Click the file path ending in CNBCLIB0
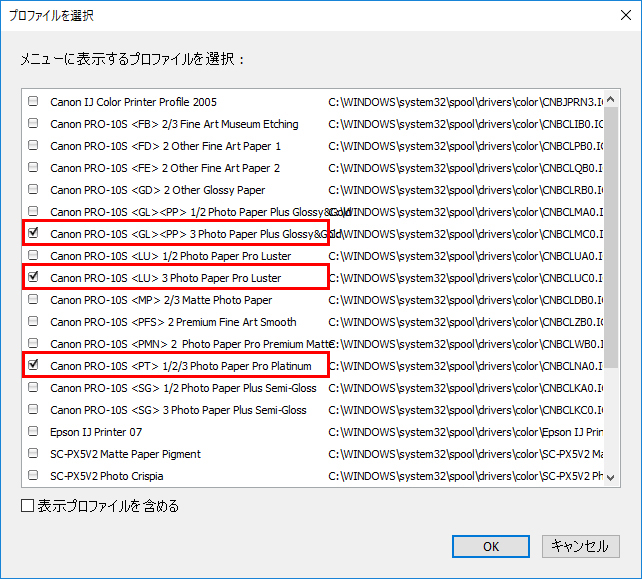This screenshot has width=642, height=579. tap(466, 124)
